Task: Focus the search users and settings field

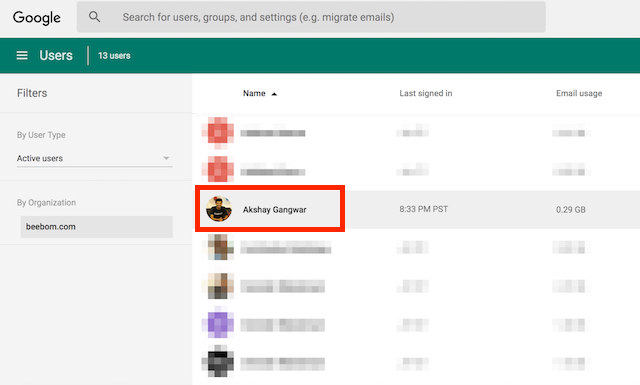Action: (311, 17)
